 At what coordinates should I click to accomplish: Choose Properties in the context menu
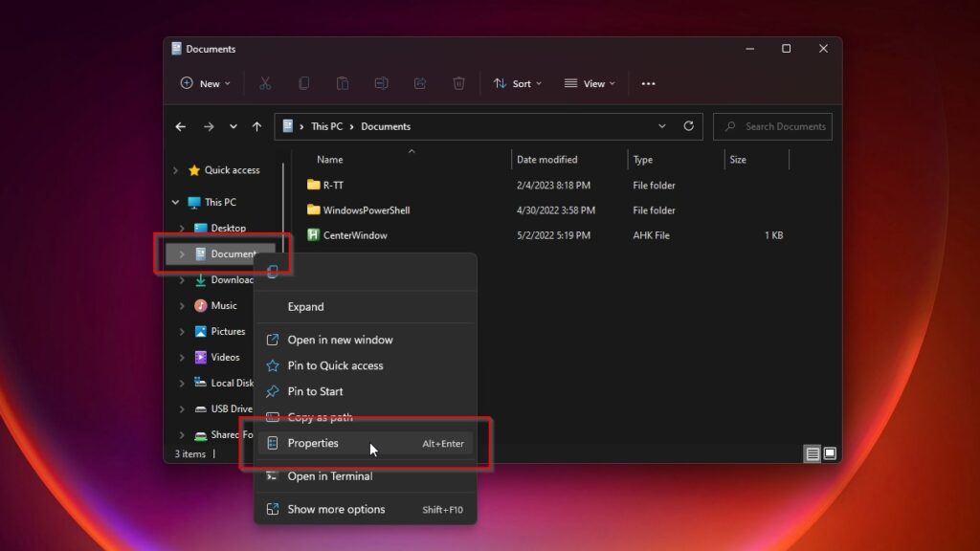coord(366,443)
